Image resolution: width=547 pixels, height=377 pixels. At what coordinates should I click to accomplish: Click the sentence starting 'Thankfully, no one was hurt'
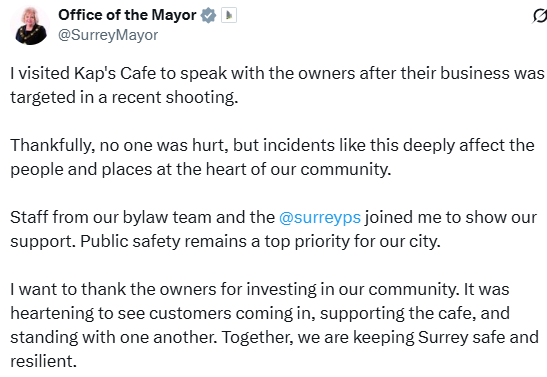[272, 145]
